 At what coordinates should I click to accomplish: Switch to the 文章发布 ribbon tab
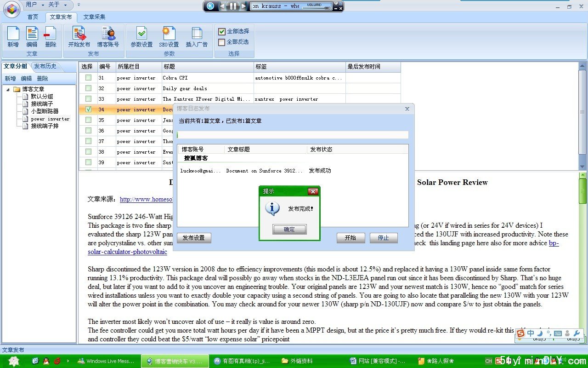[x=61, y=17]
